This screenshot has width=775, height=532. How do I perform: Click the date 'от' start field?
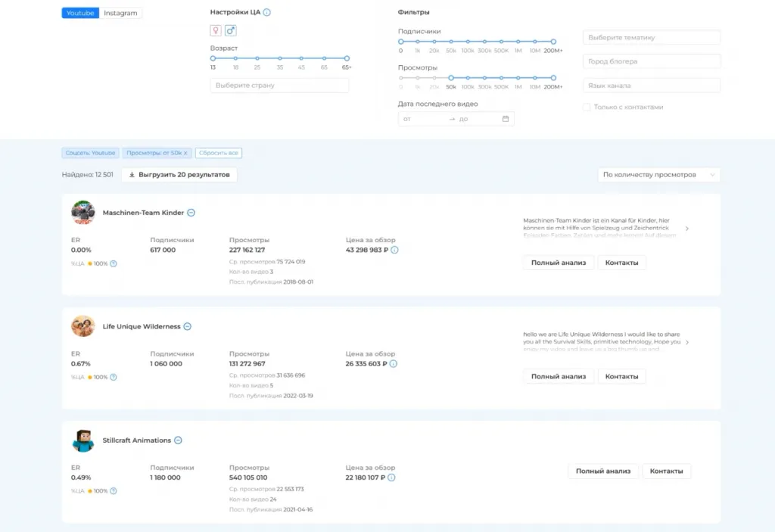tap(423, 119)
